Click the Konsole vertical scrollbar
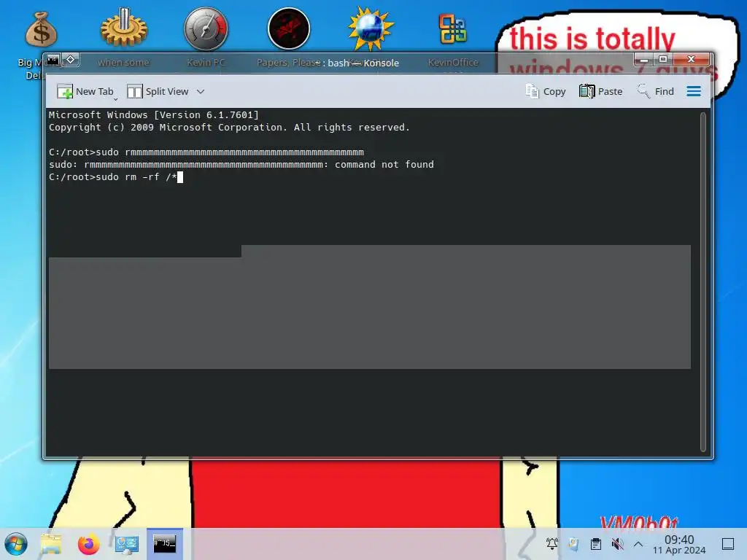Screen dimensions: 747x560 click(703, 282)
